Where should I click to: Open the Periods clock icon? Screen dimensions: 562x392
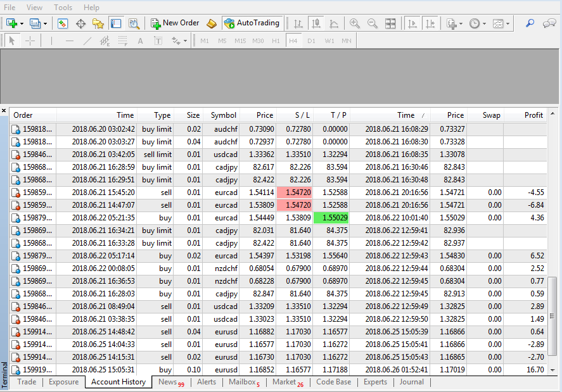point(474,23)
